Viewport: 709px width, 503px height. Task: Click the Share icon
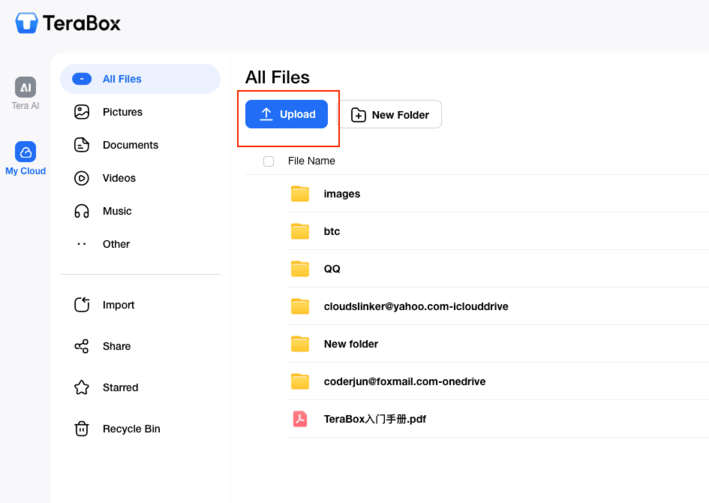[x=82, y=346]
